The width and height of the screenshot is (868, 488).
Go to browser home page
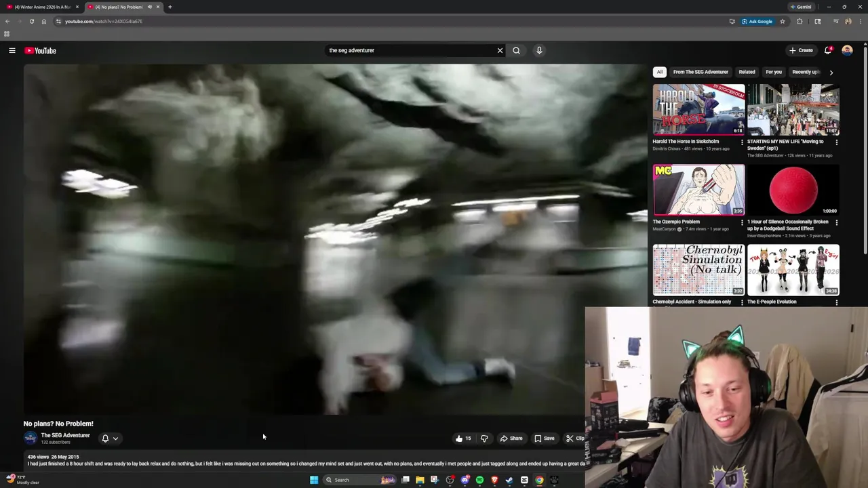click(43, 21)
